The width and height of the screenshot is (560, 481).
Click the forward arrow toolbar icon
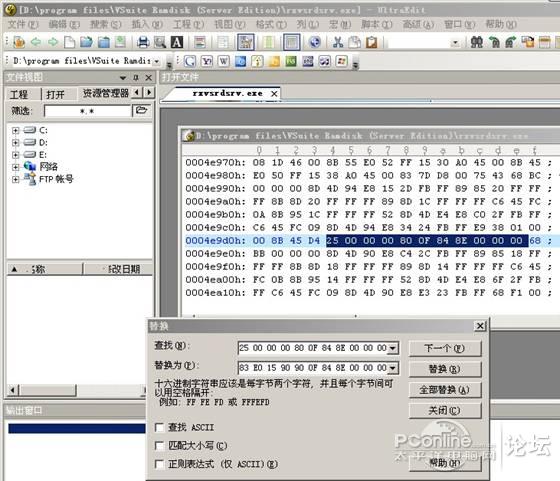tap(52, 42)
